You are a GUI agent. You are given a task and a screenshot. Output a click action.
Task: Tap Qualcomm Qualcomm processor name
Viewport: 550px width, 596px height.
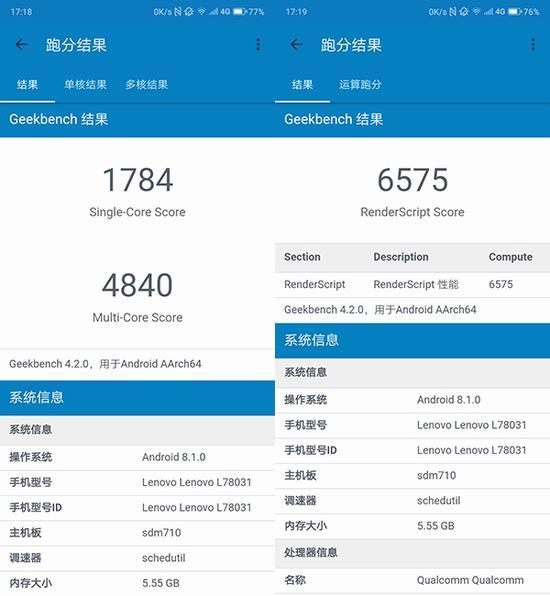[x=470, y=580]
